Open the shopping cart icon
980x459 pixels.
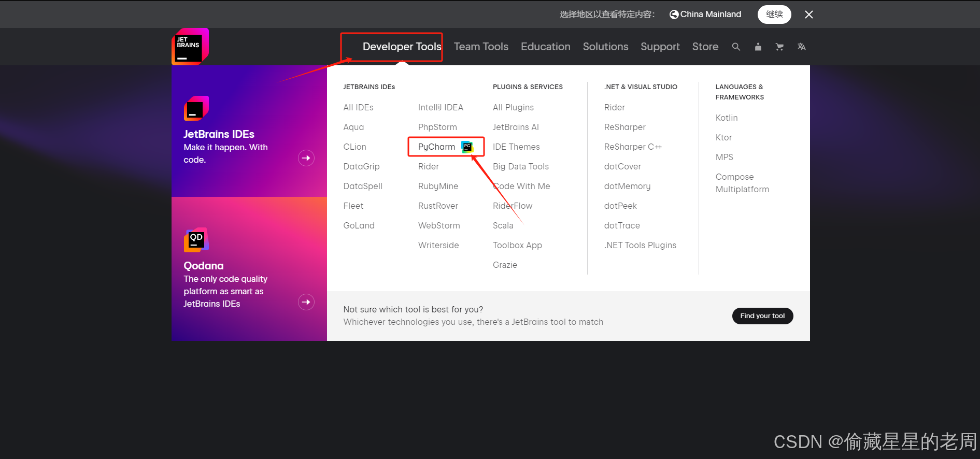[x=779, y=47]
